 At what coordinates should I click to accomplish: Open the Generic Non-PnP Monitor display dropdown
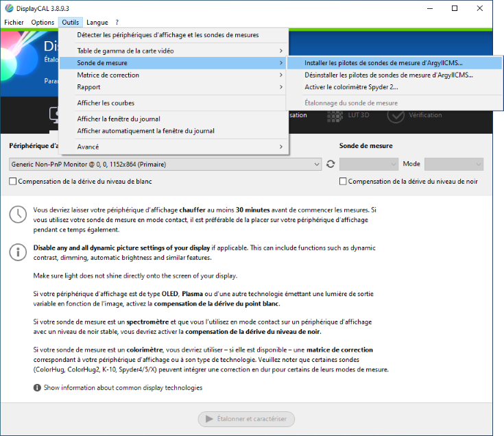(x=165, y=165)
